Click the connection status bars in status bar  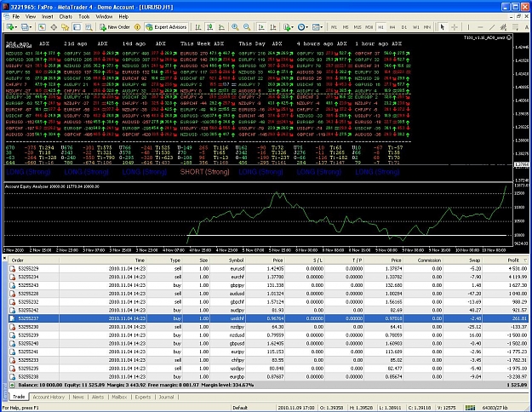tap(470, 407)
